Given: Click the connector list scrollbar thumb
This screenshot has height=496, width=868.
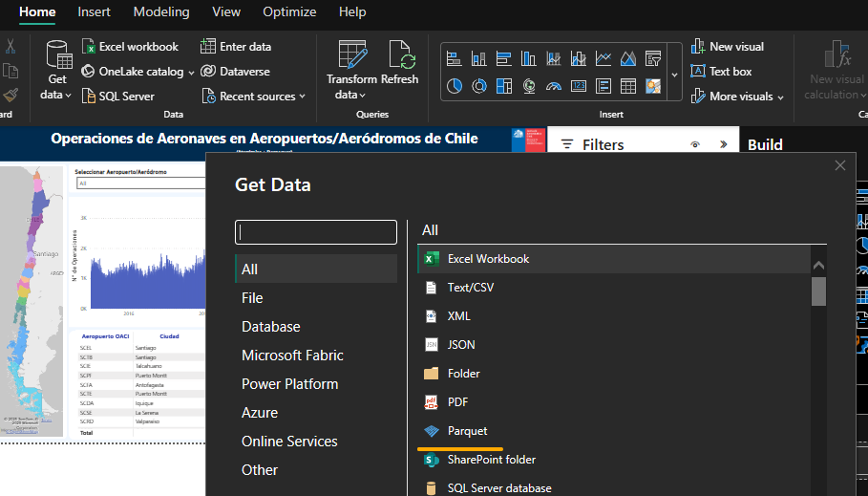Looking at the screenshot, I should click(x=818, y=291).
